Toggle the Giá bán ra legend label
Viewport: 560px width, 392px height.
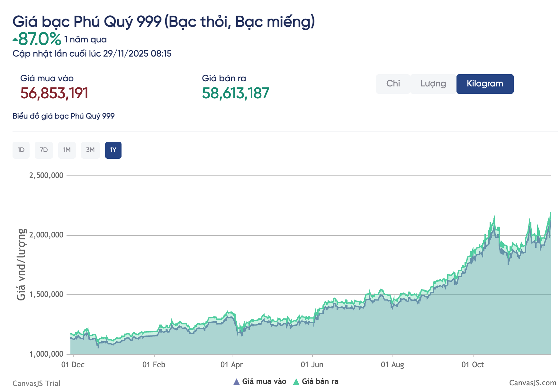pos(320,381)
